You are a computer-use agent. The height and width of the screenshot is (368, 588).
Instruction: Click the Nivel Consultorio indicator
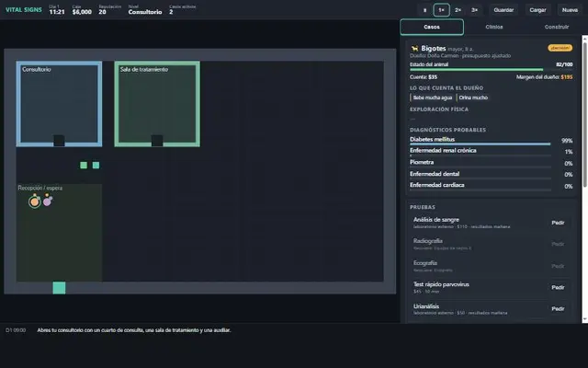click(145, 10)
